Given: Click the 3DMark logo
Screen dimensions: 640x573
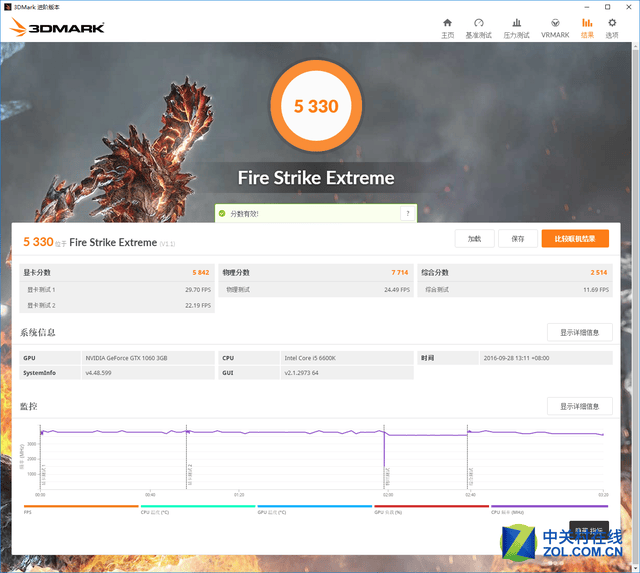Looking at the screenshot, I should tap(57, 27).
